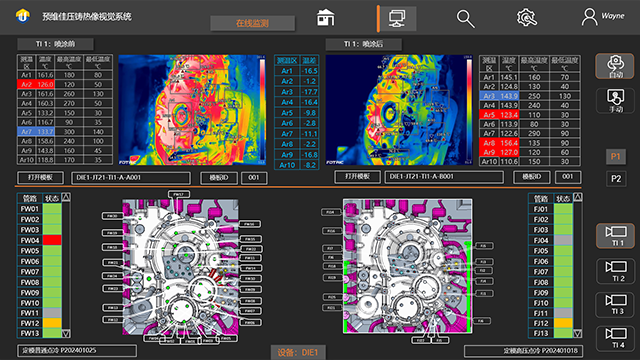Click the application logo icon
This screenshot has width=640, height=360.
click(x=23, y=16)
